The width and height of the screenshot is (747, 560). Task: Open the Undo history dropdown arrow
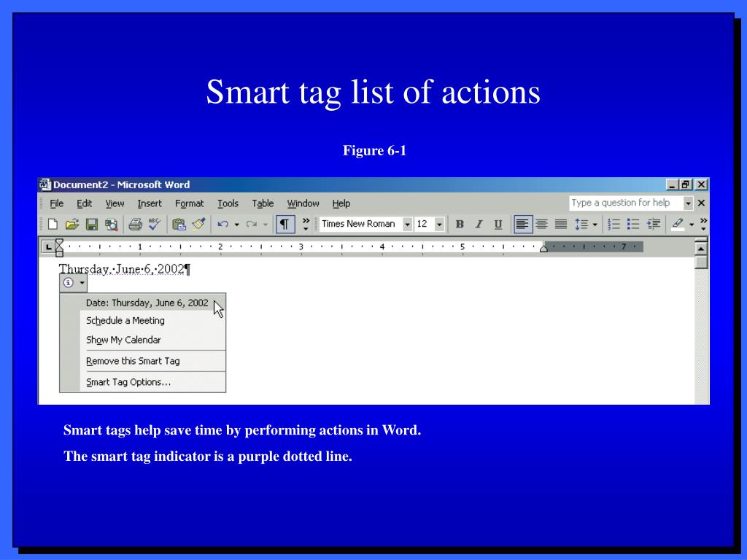tap(236, 225)
